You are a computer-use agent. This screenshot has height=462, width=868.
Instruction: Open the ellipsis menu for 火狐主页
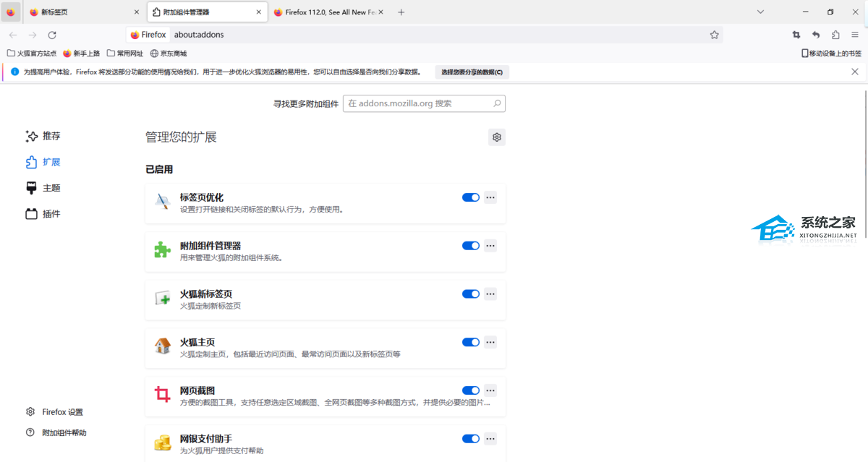click(490, 342)
